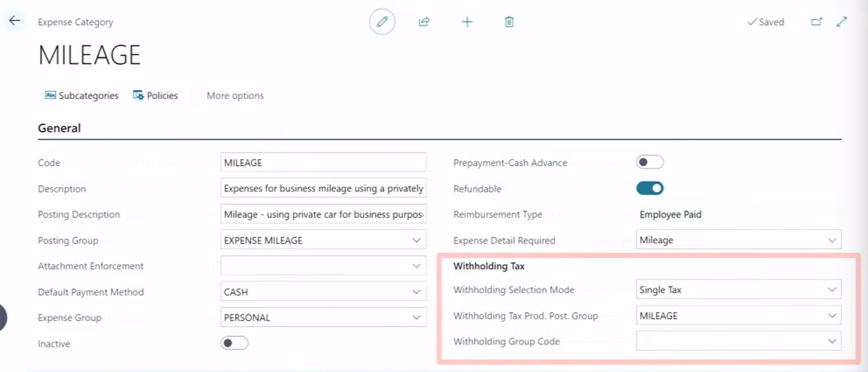The image size is (868, 372).
Task: Expand the page with the diagonal arrows icon
Action: click(842, 22)
